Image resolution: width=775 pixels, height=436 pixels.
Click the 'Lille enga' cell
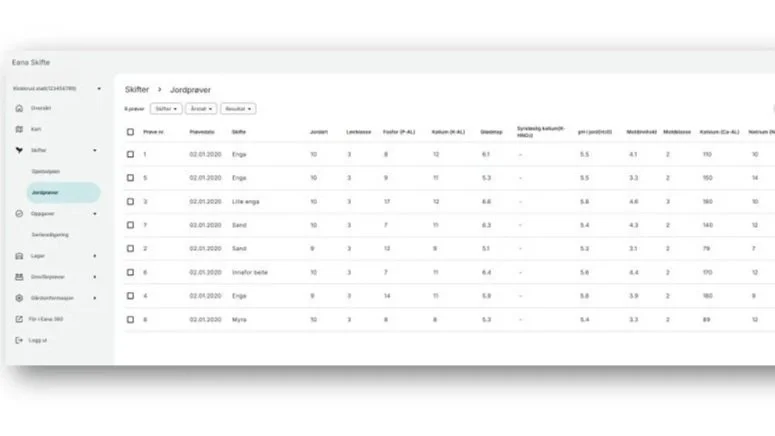click(x=246, y=202)
